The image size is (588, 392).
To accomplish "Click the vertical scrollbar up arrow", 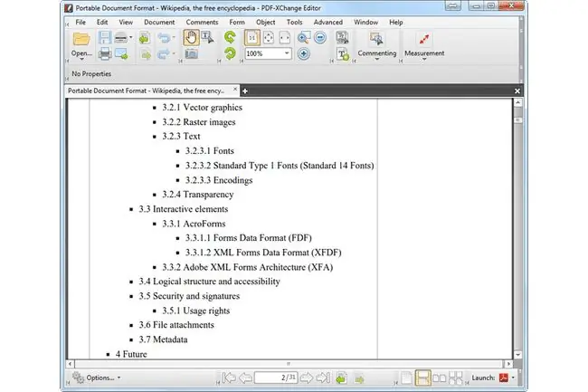I will (x=517, y=102).
